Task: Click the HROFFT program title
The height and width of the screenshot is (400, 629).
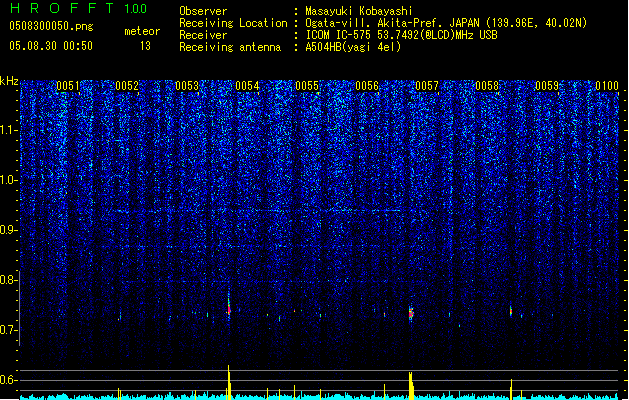Action: (x=62, y=8)
